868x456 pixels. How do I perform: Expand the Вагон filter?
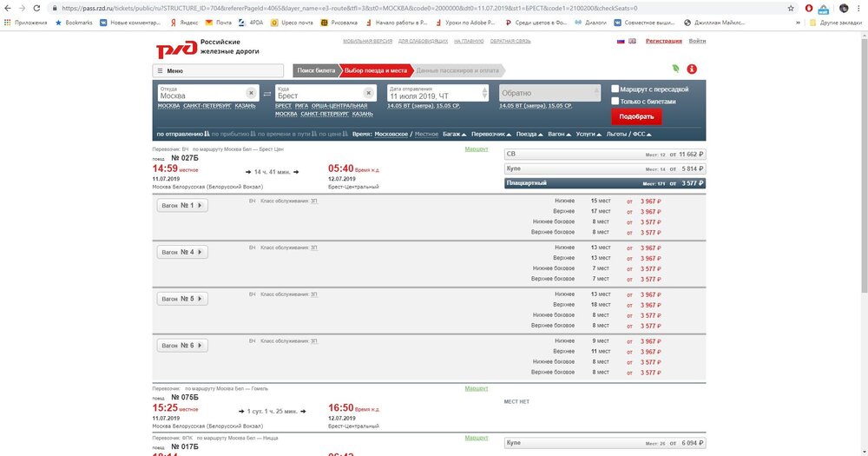coord(559,134)
